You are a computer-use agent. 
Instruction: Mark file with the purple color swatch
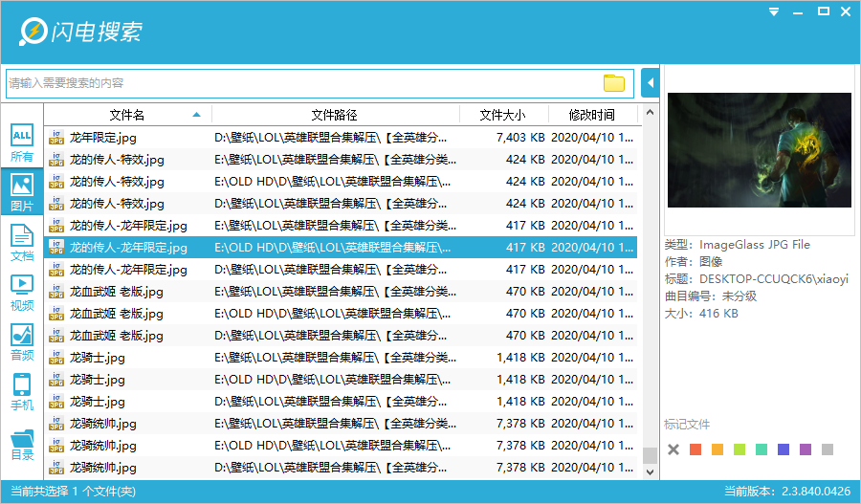(806, 449)
